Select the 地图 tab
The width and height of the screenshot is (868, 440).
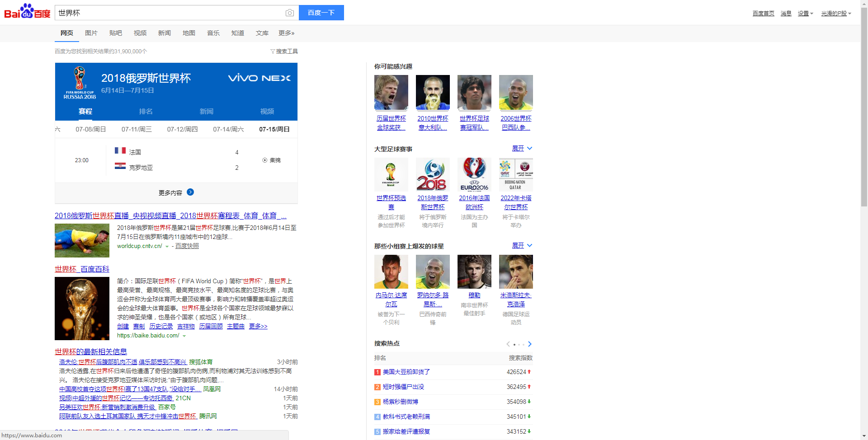[189, 33]
